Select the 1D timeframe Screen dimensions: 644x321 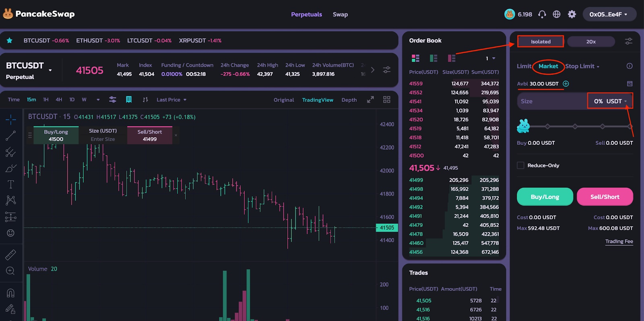72,100
